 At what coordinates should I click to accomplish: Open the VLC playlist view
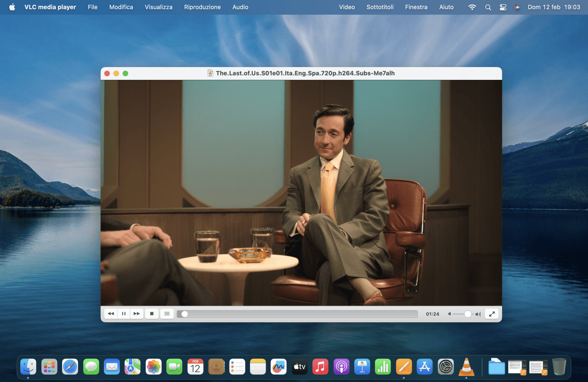[167, 314]
